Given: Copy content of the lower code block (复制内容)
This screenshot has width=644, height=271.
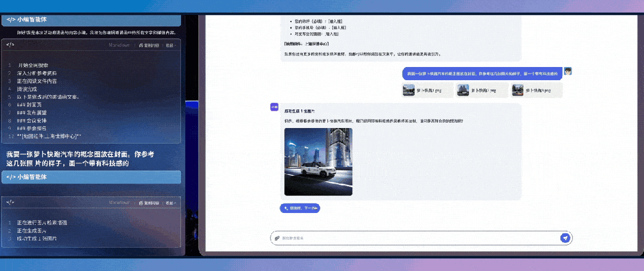Looking at the screenshot, I should point(149,203).
